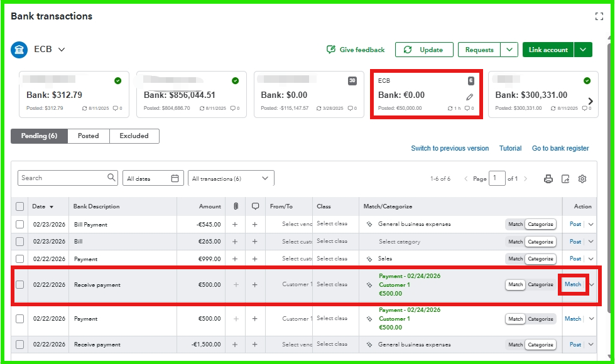Click the pencil edit icon on ECB card
This screenshot has height=364, width=615.
click(469, 97)
